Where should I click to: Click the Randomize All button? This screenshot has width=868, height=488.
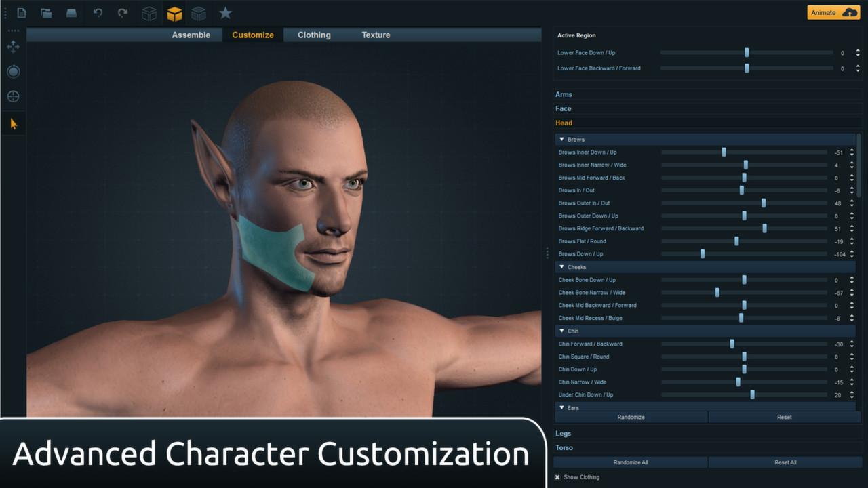tap(631, 462)
